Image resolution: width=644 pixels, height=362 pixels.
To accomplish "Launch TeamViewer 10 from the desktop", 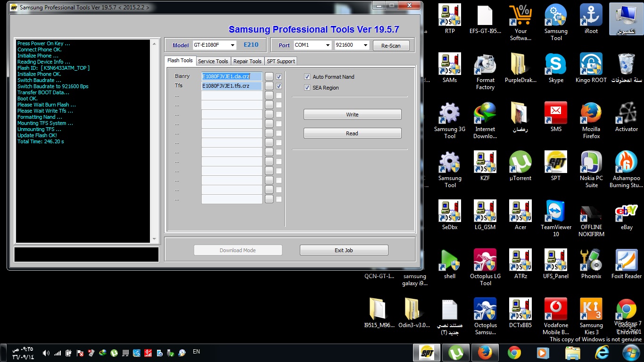I will pos(556,218).
